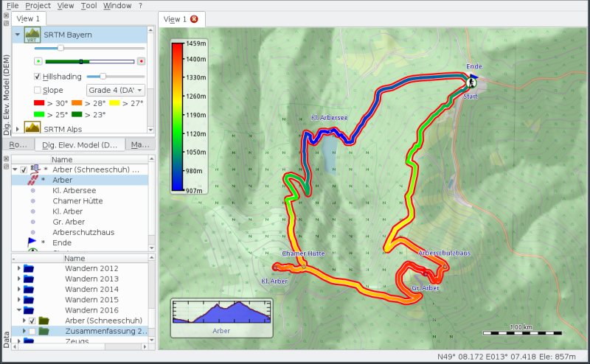Image resolution: width=590 pixels, height=364 pixels.
Task: Click the red dot maximum scale button
Action: point(141,61)
